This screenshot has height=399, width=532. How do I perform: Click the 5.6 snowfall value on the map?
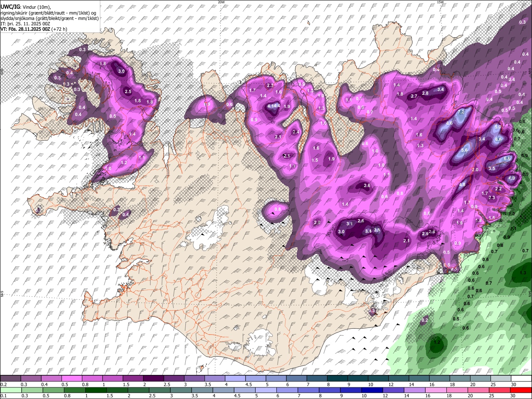coord(465,150)
